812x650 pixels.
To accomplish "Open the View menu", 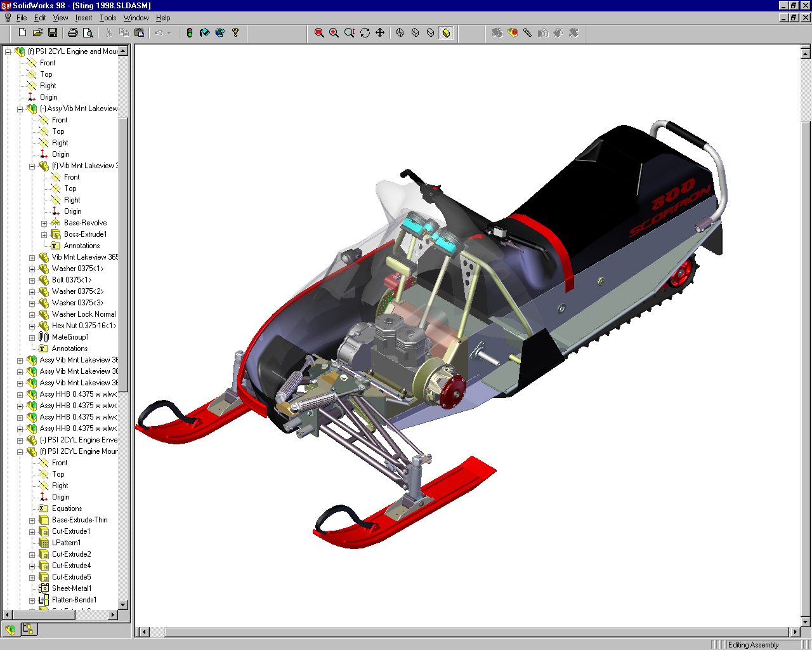I will pyautogui.click(x=60, y=18).
